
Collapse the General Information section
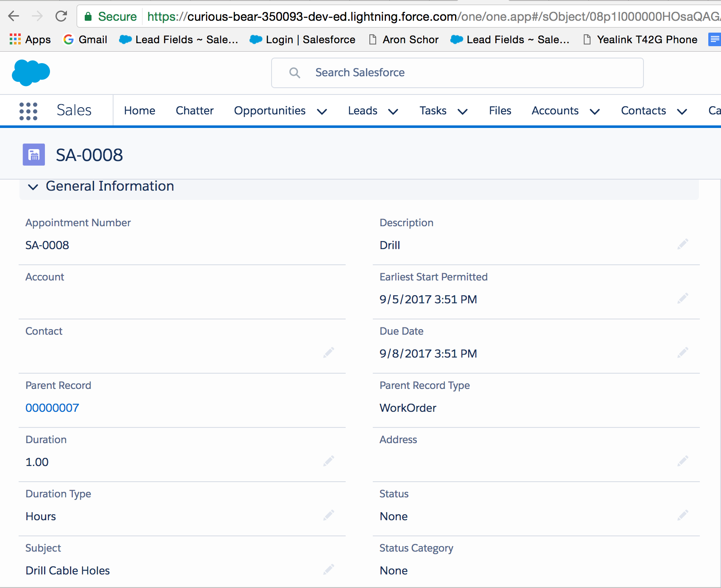[x=33, y=187]
